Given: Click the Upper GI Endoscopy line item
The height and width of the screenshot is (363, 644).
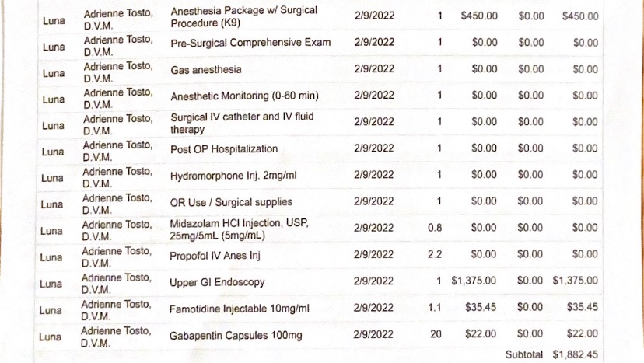Looking at the screenshot, I should point(217,282).
